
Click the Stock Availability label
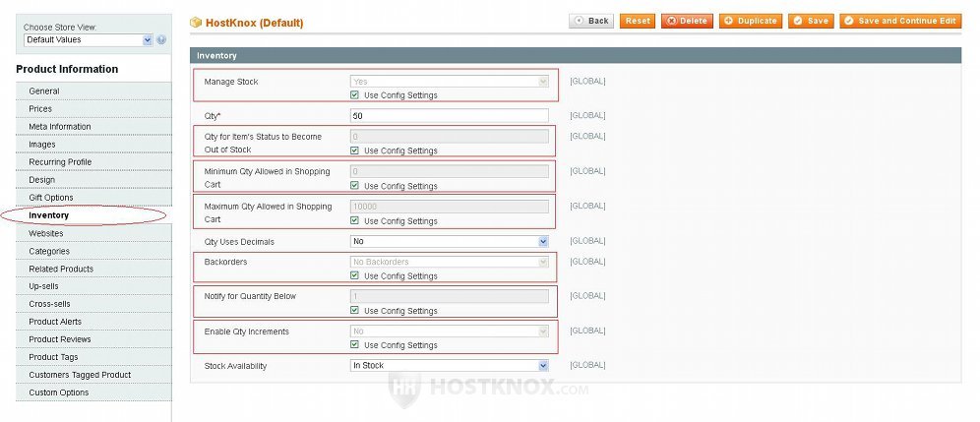coord(235,366)
